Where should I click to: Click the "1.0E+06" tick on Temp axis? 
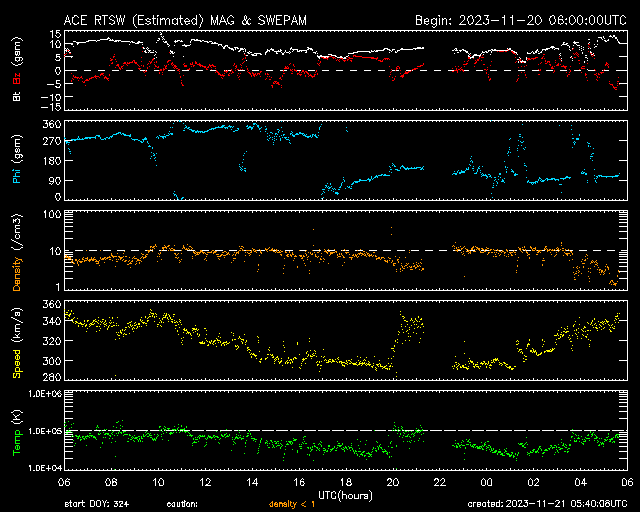[x=45, y=394]
